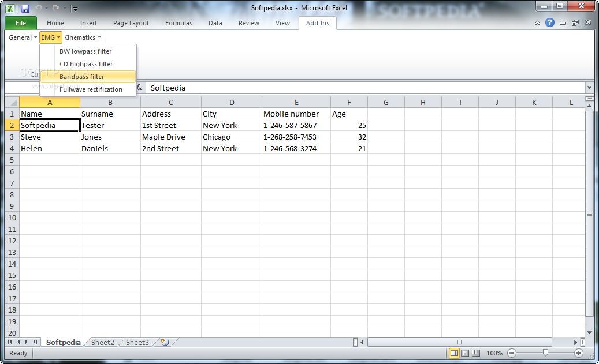Go to previous sheet navigation arrow
This screenshot has height=364, width=599.
click(x=18, y=342)
